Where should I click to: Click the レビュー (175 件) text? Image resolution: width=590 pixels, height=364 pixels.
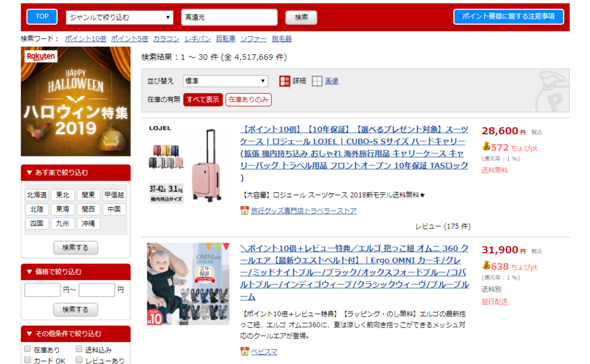click(x=443, y=226)
